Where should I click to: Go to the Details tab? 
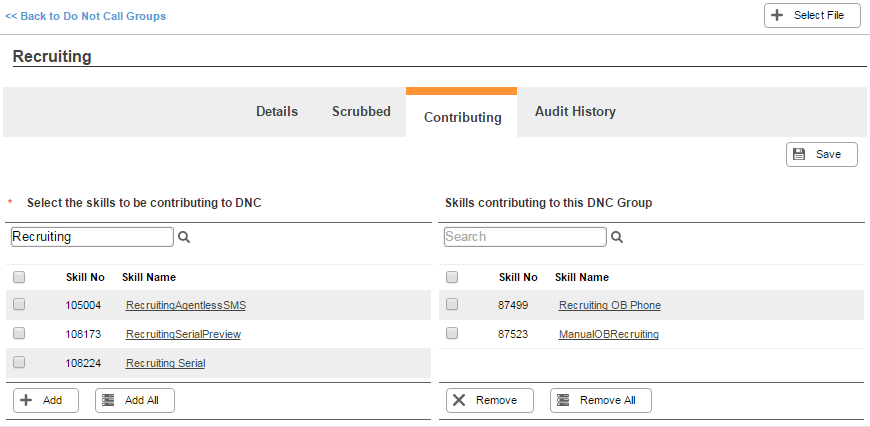277,111
